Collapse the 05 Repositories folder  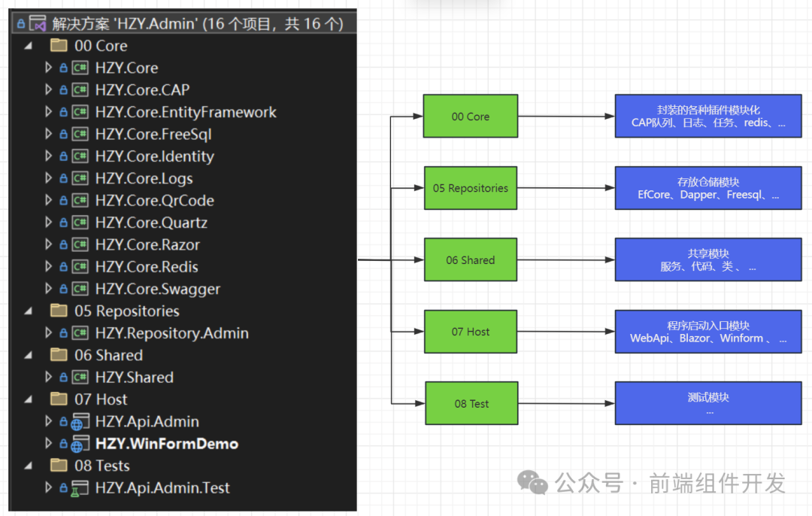29,311
